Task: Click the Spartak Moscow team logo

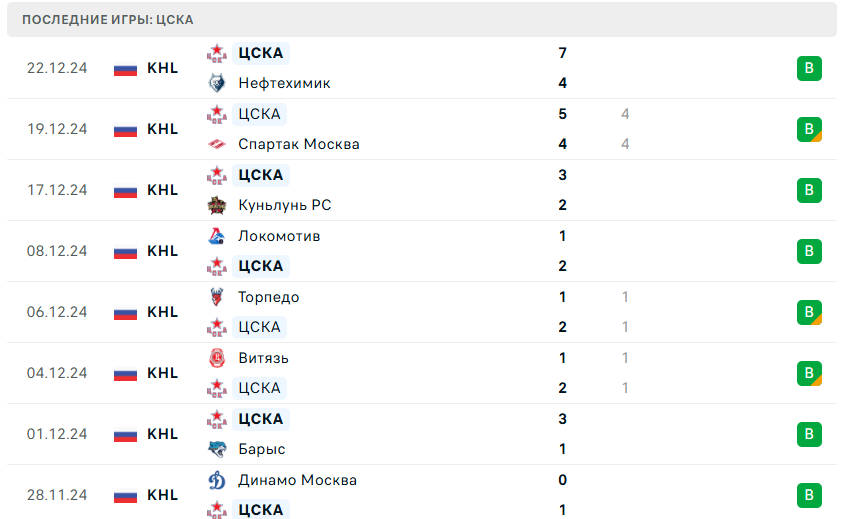Action: (x=217, y=144)
